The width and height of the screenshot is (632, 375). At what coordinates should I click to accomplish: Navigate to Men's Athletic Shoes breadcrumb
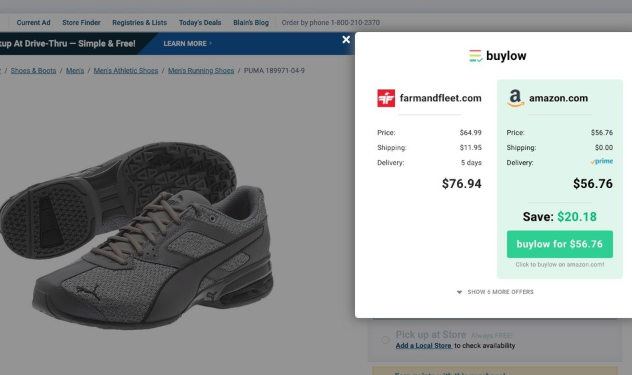[126, 71]
